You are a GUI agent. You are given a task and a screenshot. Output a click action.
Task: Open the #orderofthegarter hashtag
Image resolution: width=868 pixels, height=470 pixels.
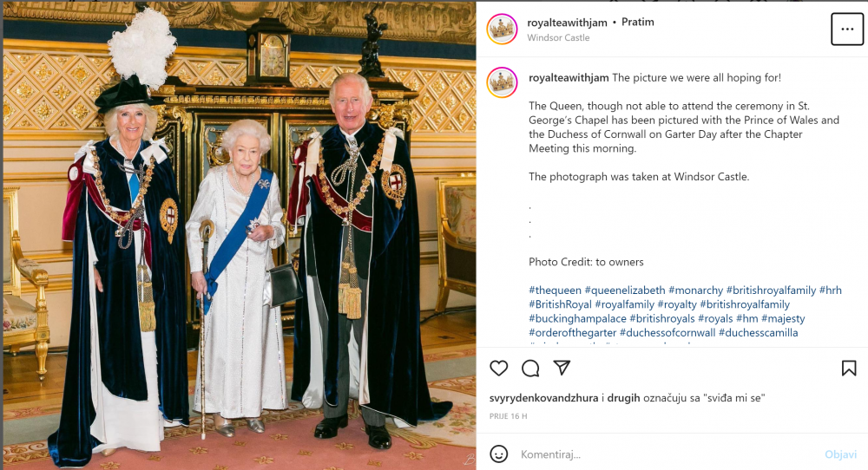click(x=572, y=333)
